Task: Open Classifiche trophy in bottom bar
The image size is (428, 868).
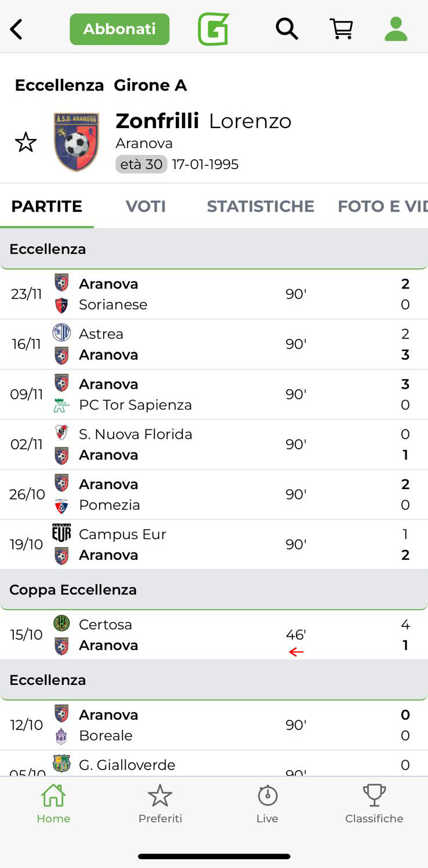Action: [374, 804]
